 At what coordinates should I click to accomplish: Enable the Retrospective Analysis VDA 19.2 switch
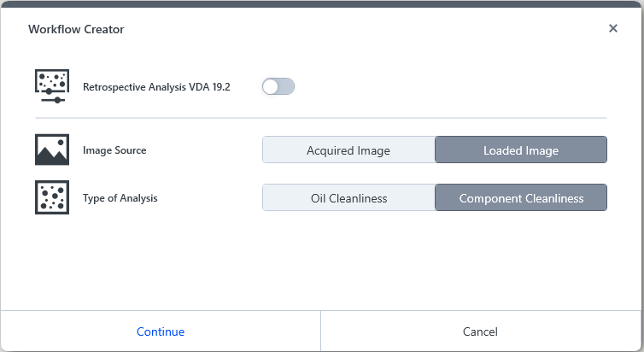point(278,86)
